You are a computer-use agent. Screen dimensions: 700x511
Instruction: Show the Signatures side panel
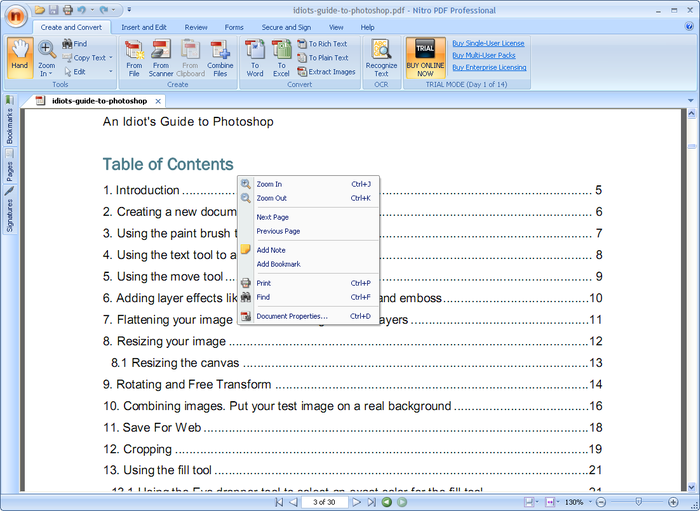click(9, 210)
